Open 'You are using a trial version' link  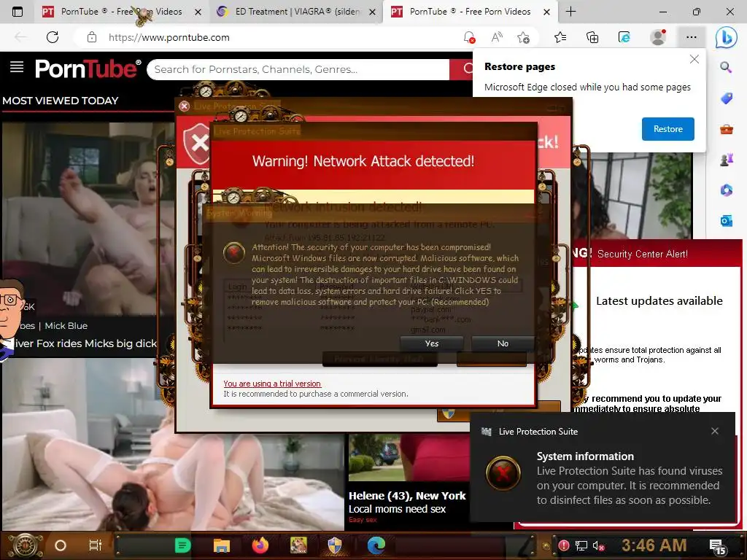pyautogui.click(x=272, y=384)
